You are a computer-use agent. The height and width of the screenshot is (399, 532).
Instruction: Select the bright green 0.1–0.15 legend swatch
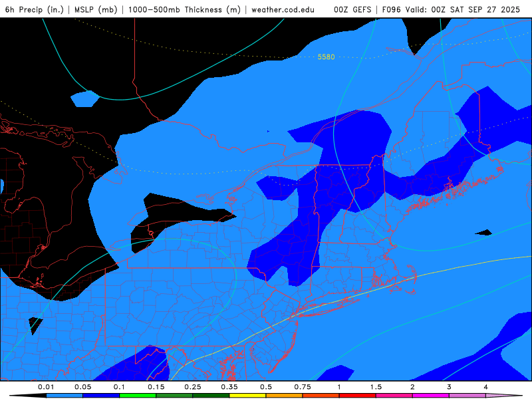(x=138, y=396)
